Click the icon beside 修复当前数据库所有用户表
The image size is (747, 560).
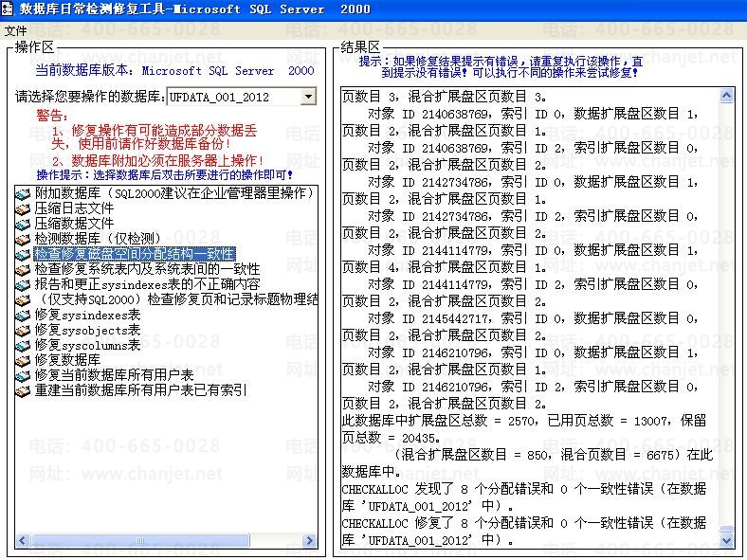(23, 376)
